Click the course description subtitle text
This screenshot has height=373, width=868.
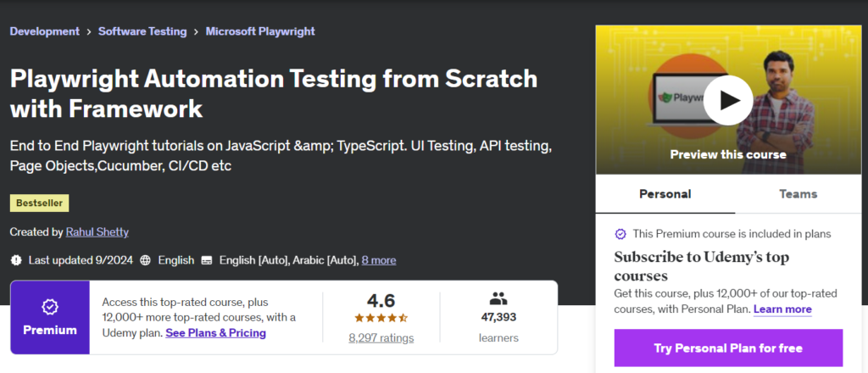[x=281, y=156]
